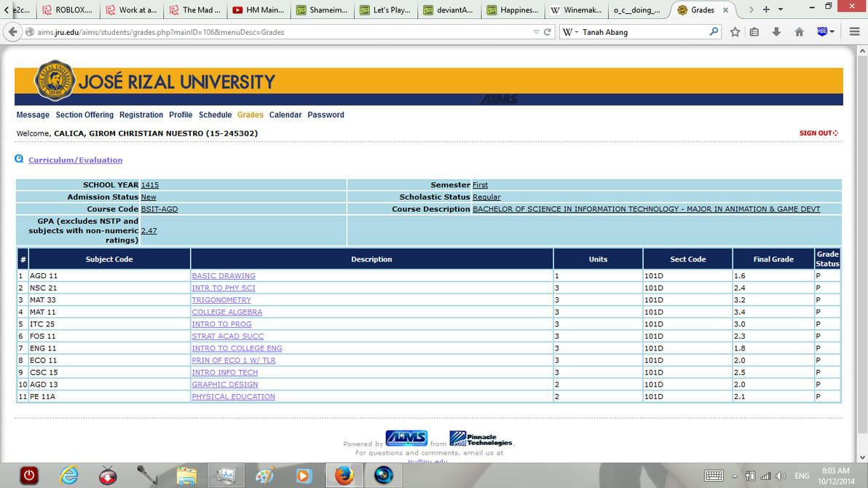The height and width of the screenshot is (488, 868).
Task: Click the COLLEGE ALGEBRA subject link
Action: tap(227, 312)
